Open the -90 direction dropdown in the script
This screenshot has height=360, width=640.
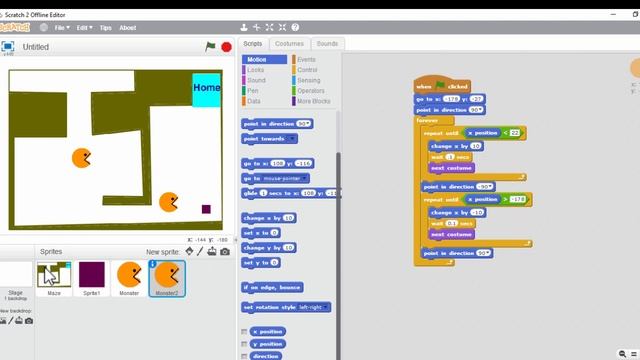point(490,187)
